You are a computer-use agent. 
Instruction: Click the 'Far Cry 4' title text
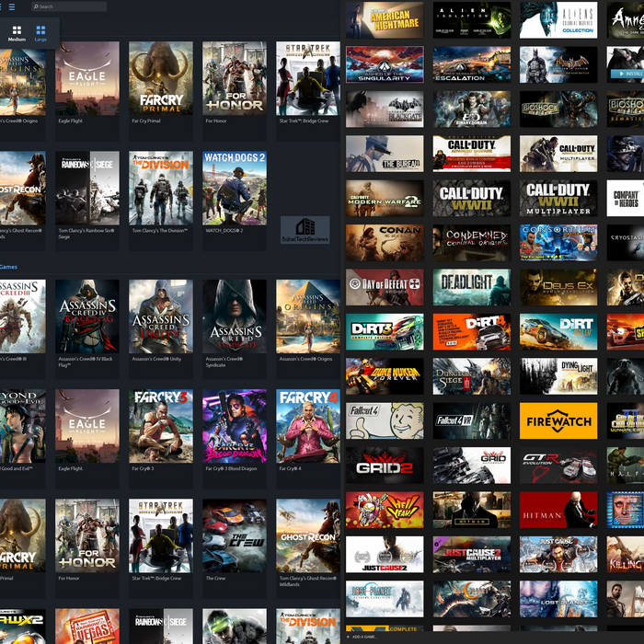[x=290, y=468]
